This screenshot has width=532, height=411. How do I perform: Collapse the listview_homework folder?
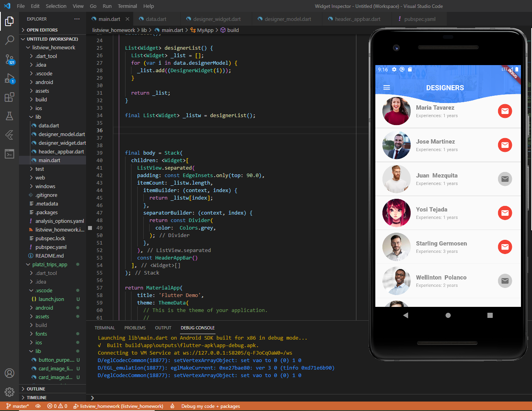tap(52, 47)
